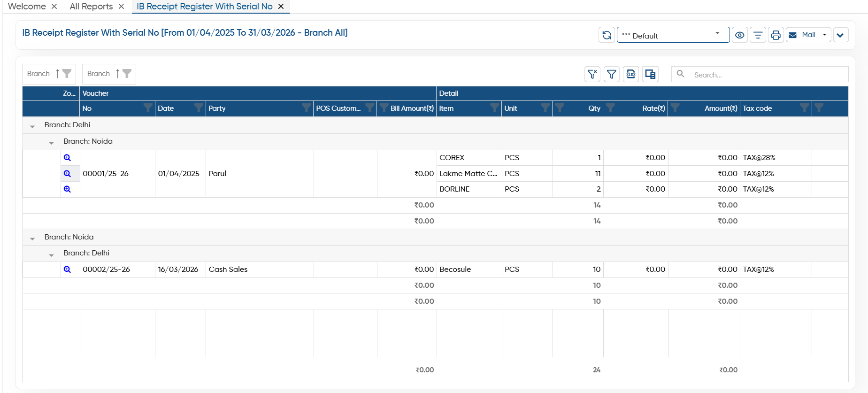Viewport: 868px width, 393px height.
Task: Open the Bill Amount column filter
Action: (384, 108)
